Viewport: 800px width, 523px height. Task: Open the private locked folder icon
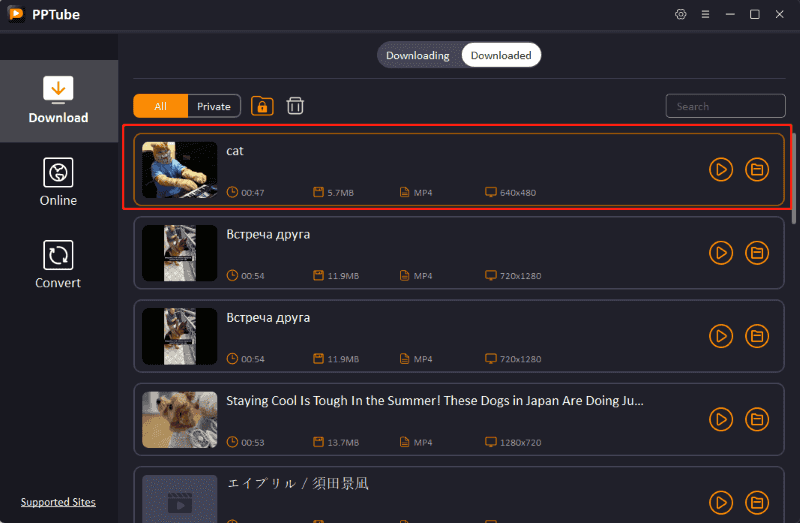click(x=262, y=106)
